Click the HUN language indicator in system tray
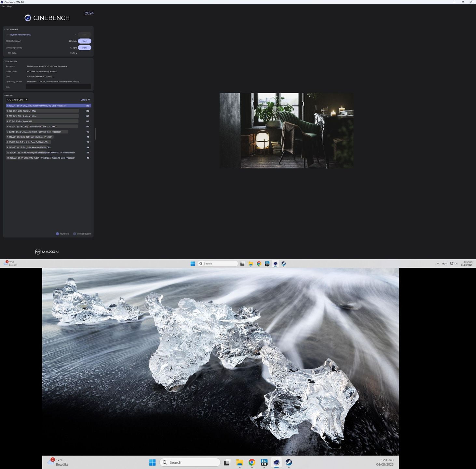This screenshot has width=476, height=469. [445, 263]
